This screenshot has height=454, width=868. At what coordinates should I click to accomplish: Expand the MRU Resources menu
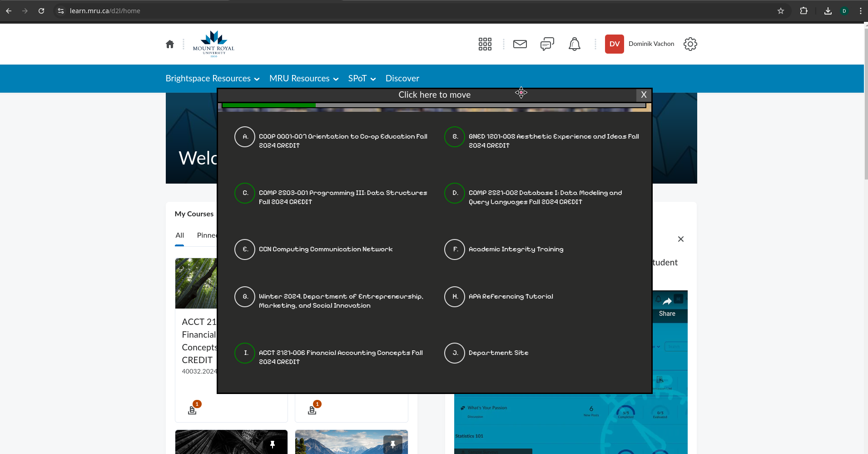tap(304, 79)
